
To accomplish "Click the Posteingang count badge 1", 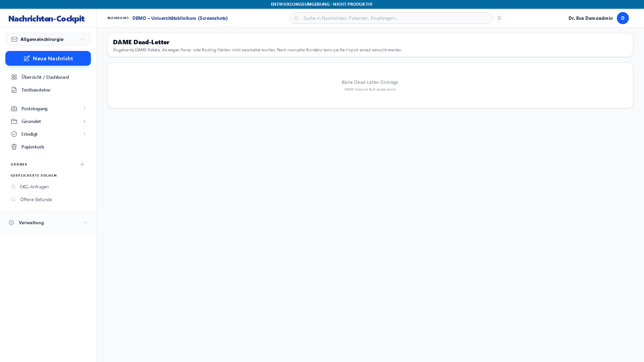I will 84,109.
